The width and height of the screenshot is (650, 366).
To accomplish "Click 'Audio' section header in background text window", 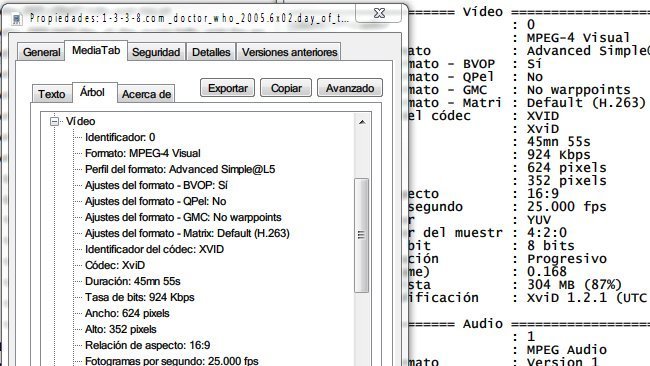I will tap(483, 324).
